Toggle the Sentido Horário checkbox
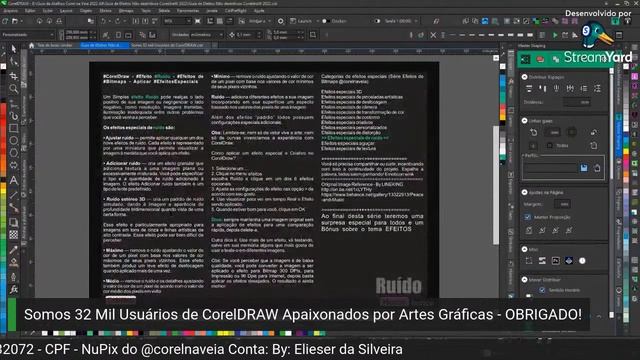 [x=542, y=290]
